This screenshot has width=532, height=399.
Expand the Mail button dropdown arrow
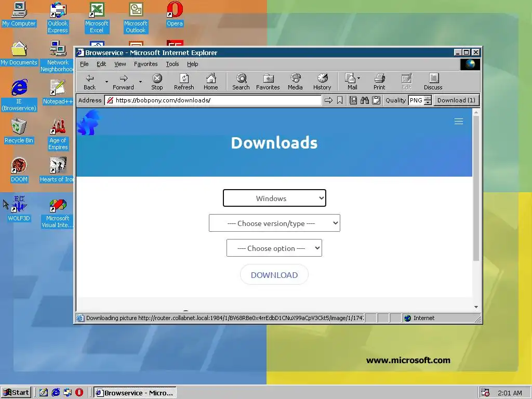tap(359, 78)
